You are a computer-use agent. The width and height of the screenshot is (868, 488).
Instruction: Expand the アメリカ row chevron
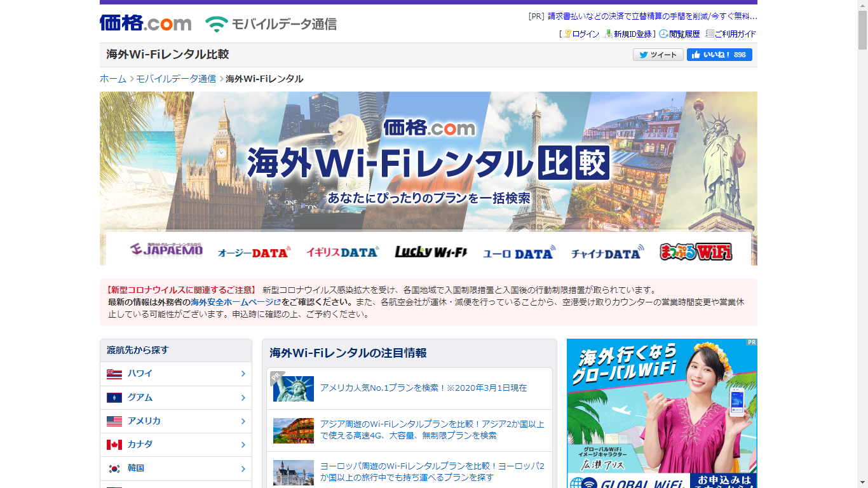point(243,421)
